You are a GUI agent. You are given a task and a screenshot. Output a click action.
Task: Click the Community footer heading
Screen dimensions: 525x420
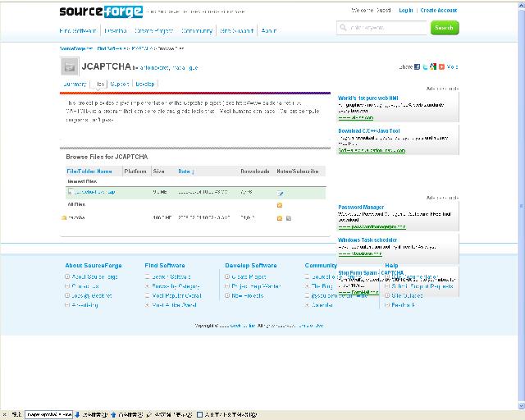coord(321,265)
